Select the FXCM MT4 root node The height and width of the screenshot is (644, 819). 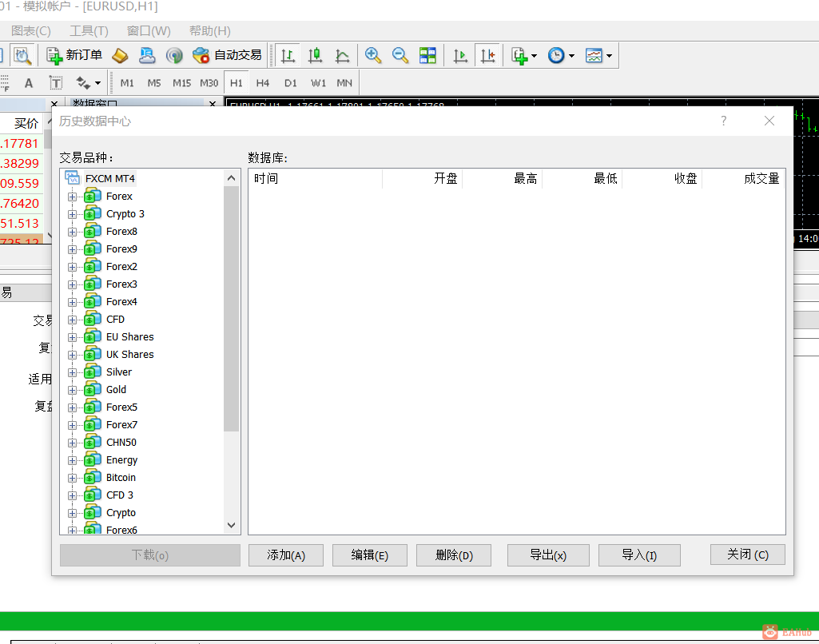tap(109, 179)
